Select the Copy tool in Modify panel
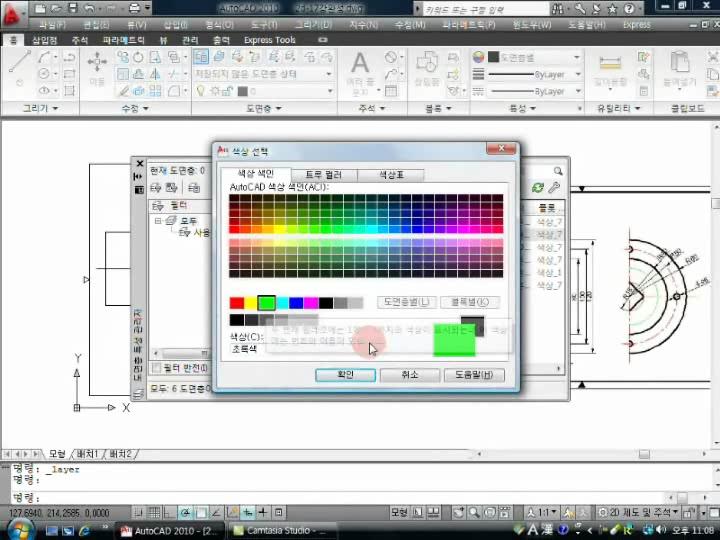This screenshot has width=720, height=540. point(123,57)
